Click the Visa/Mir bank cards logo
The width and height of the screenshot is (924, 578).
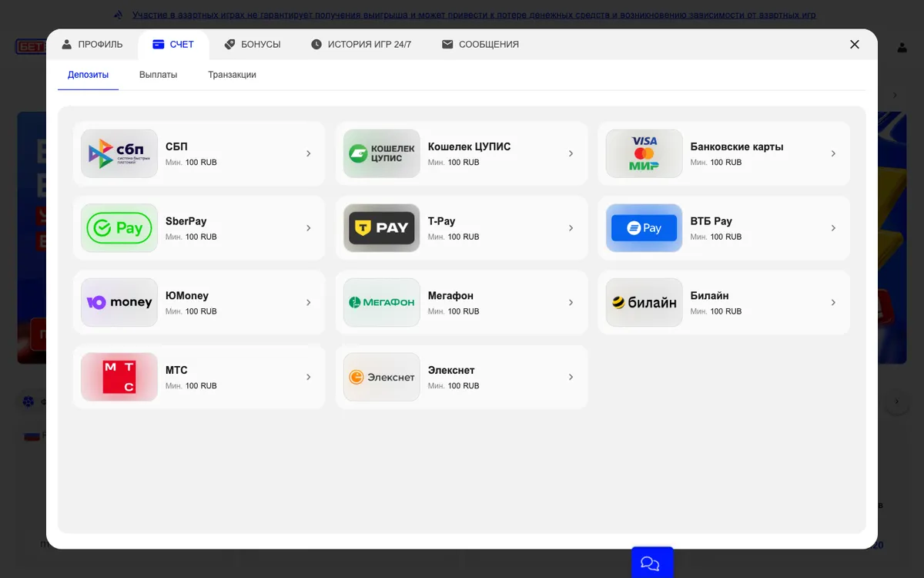tap(644, 153)
